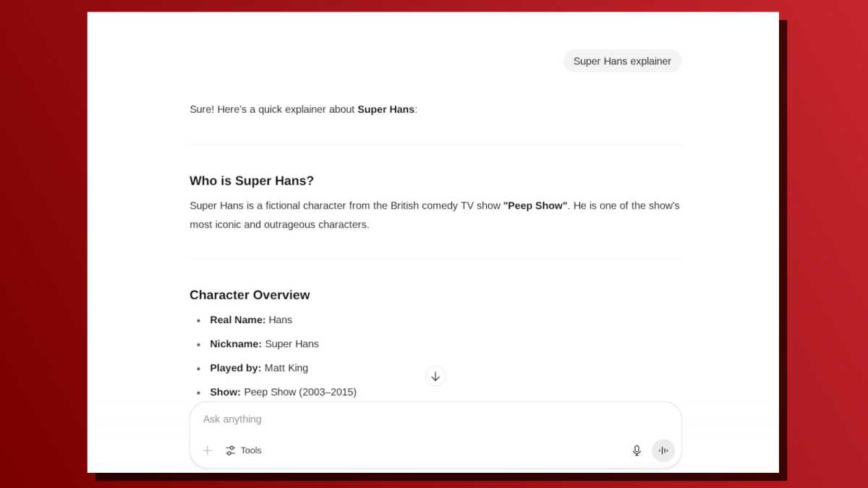
Task: Collapse the answer using the arrow control
Action: point(435,376)
